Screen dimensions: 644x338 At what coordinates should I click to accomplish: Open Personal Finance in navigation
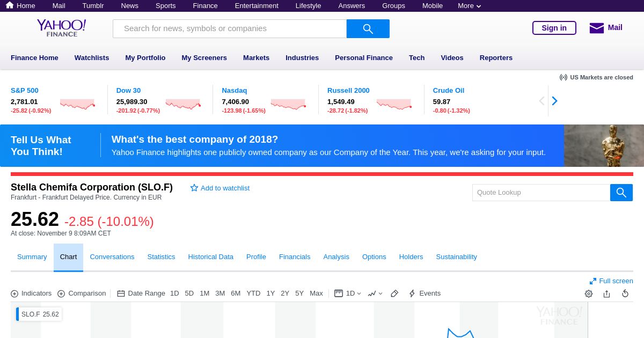[x=364, y=57]
